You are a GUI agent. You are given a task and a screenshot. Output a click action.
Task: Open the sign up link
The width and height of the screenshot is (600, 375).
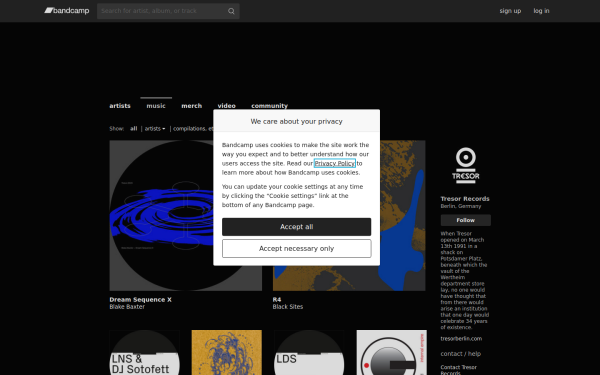pyautogui.click(x=510, y=11)
